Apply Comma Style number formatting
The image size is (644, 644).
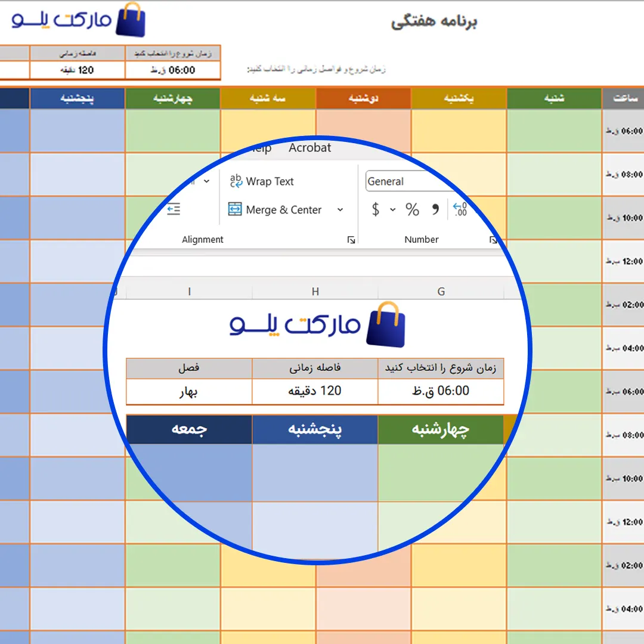coord(436,210)
